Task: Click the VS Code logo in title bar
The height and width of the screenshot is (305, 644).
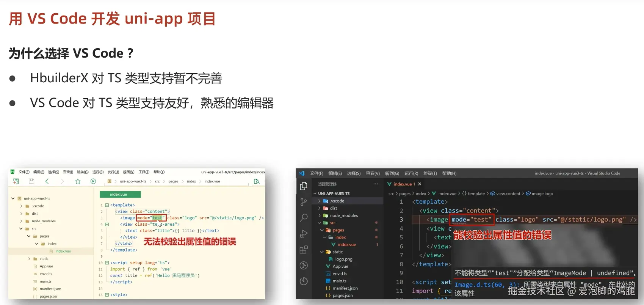Action: 302,173
